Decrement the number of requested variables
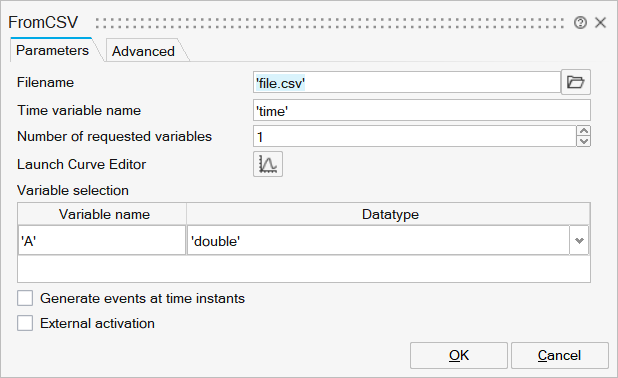This screenshot has height=378, width=618. point(583,141)
